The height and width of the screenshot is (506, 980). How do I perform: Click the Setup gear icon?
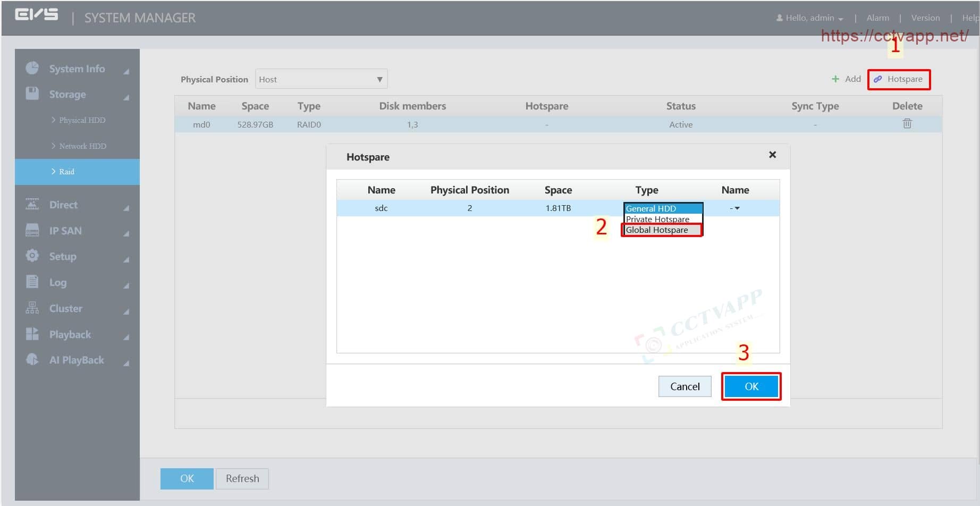coord(32,256)
